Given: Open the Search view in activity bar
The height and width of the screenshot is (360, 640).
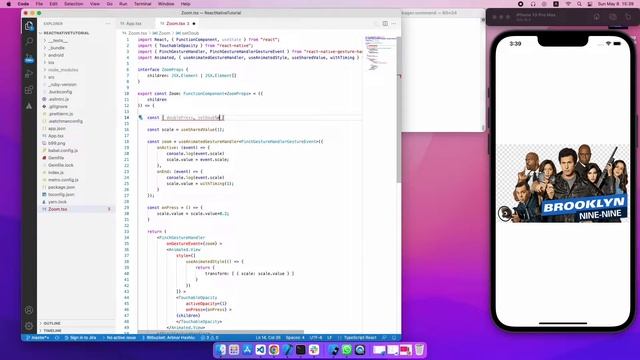Looking at the screenshot, I should pos(29,41).
